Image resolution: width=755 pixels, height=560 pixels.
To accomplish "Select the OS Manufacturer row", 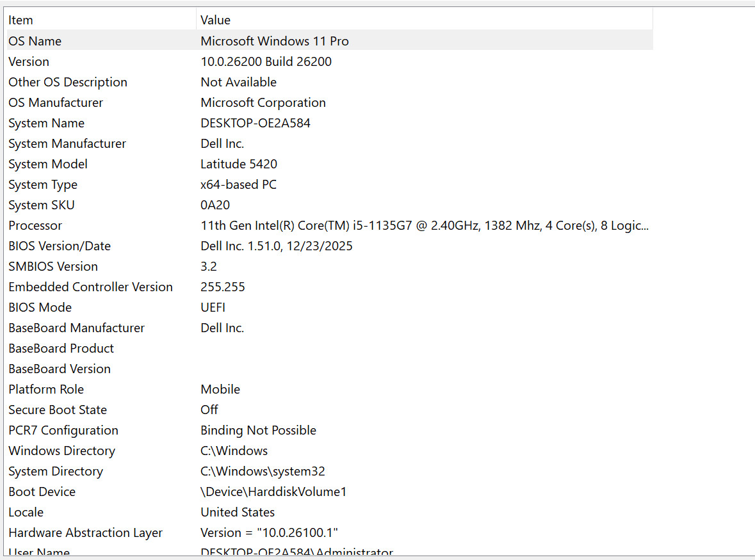I will (x=55, y=102).
